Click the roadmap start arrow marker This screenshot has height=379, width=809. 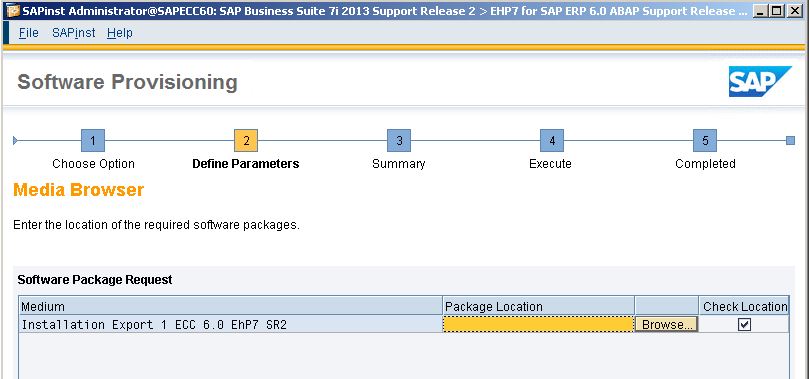click(15, 140)
